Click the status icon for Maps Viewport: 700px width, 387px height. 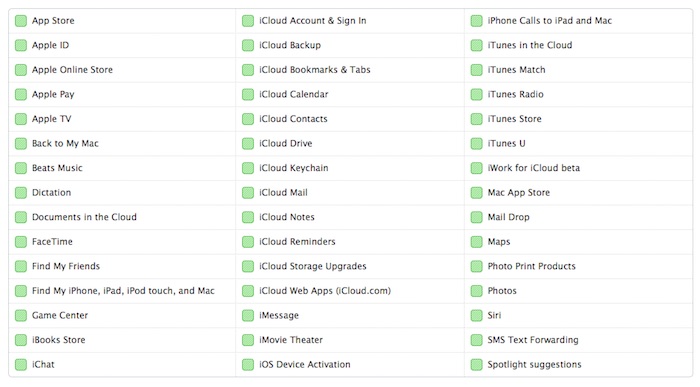(477, 242)
